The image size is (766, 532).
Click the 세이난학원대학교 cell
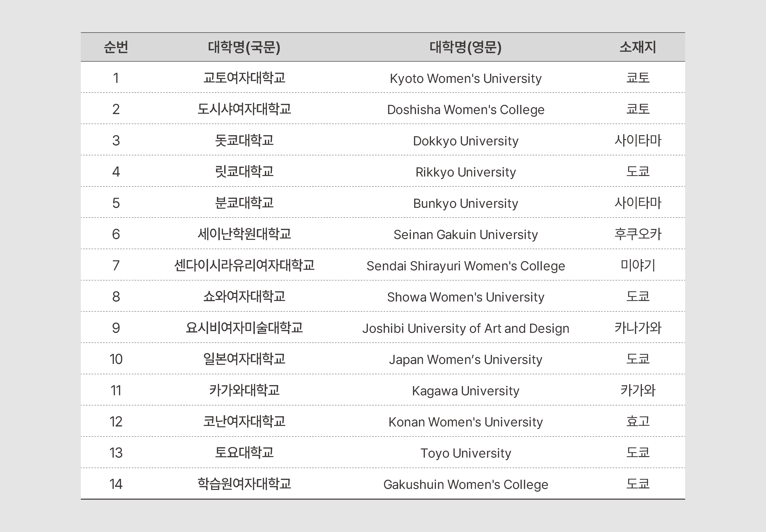click(244, 234)
